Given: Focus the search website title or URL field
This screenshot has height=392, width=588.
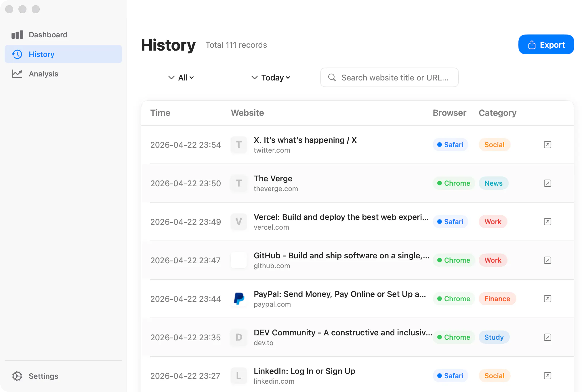Looking at the screenshot, I should click(389, 78).
